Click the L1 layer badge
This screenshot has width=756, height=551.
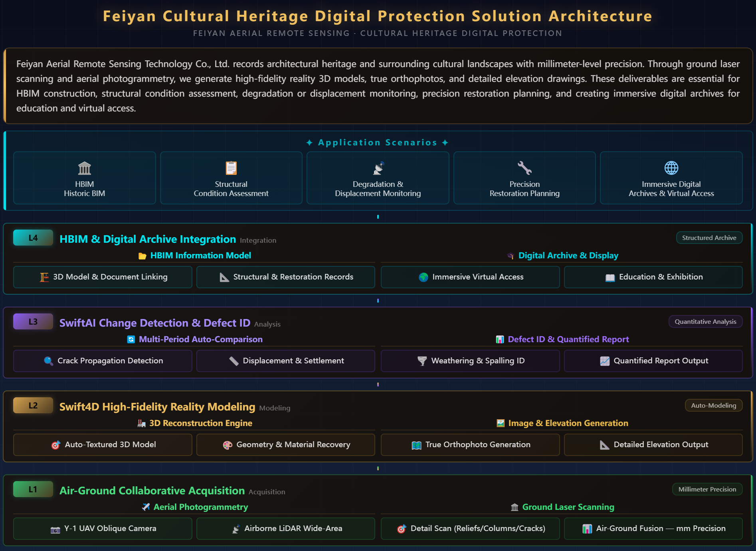coord(33,490)
